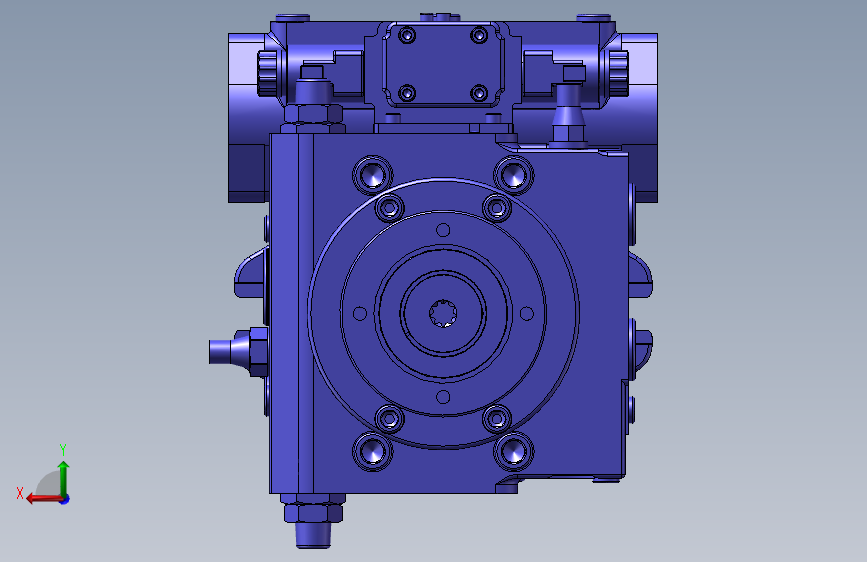Pick the small hole at top of inner flange ring
This screenshot has width=867, height=562.
(443, 230)
